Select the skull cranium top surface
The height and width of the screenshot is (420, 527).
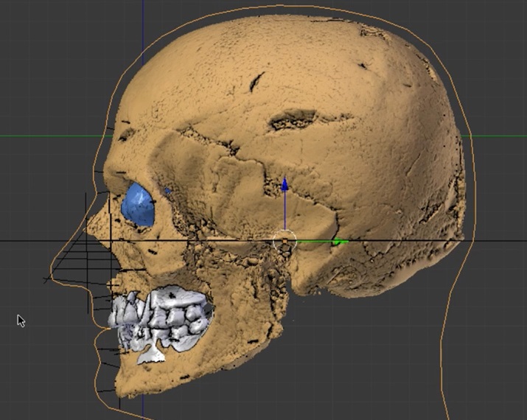click(x=280, y=59)
